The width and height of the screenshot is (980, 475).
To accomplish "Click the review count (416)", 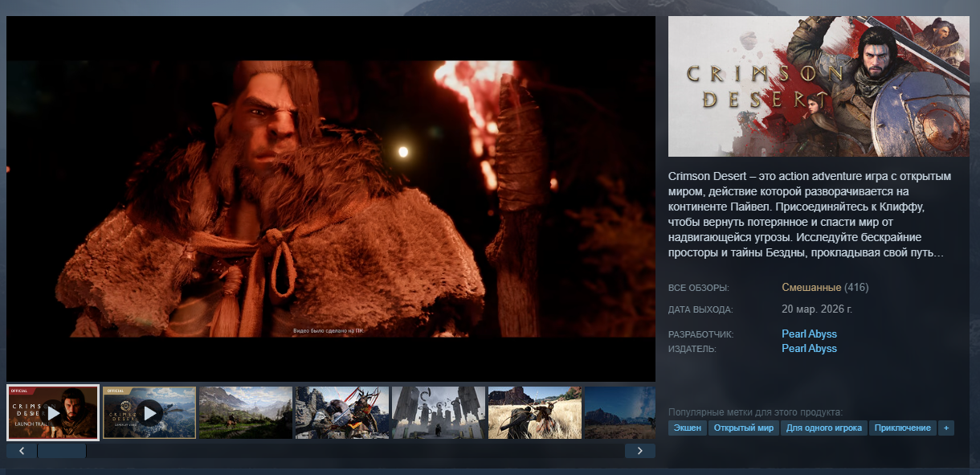I will click(856, 287).
